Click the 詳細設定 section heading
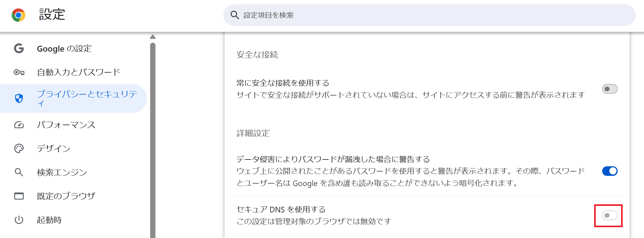 tap(253, 133)
